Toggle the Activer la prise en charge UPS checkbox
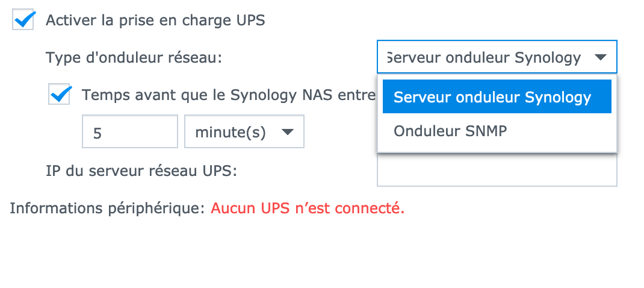Viewport: 644px width, 288px height. pos(23,20)
